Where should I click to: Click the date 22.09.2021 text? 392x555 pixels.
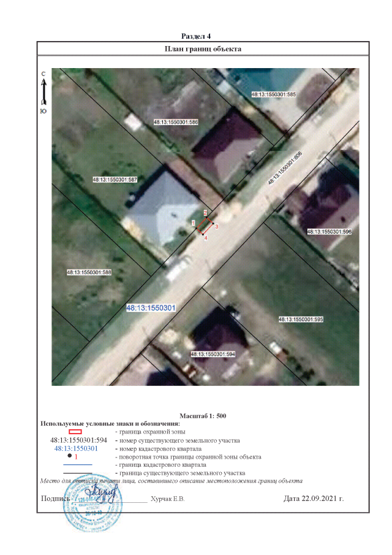[314, 499]
